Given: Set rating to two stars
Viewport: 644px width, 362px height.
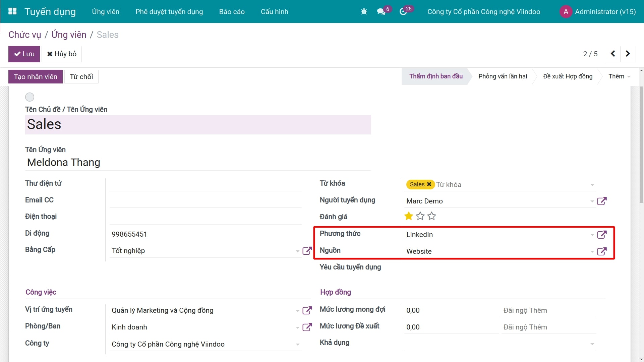Looking at the screenshot, I should [420, 216].
